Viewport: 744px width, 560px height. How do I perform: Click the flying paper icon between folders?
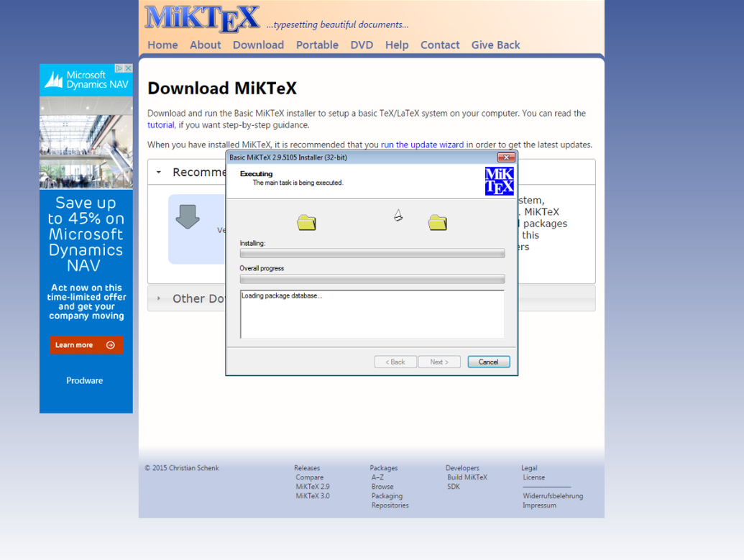pyautogui.click(x=398, y=215)
